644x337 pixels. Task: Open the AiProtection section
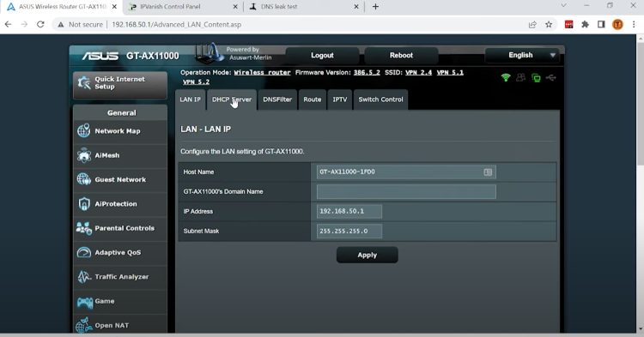[120, 204]
